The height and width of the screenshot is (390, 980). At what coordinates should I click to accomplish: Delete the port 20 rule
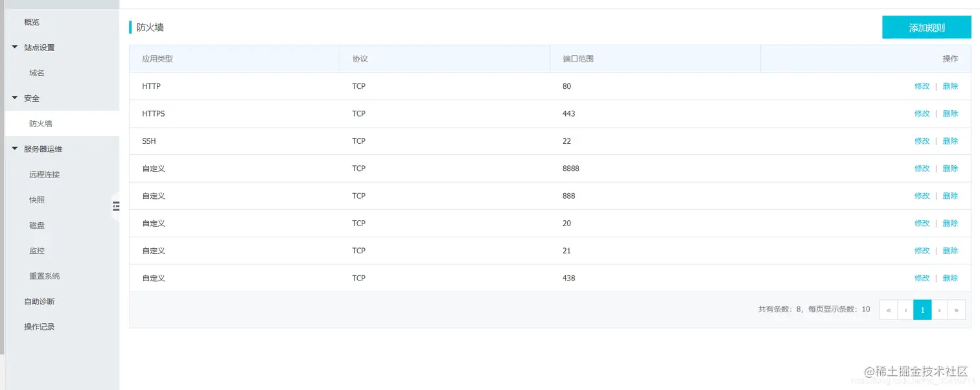tap(950, 224)
